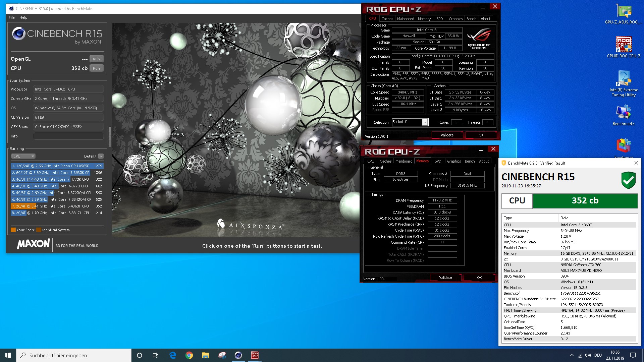Click OK in top CPU-Z window
The image size is (644, 362).
pyautogui.click(x=481, y=135)
